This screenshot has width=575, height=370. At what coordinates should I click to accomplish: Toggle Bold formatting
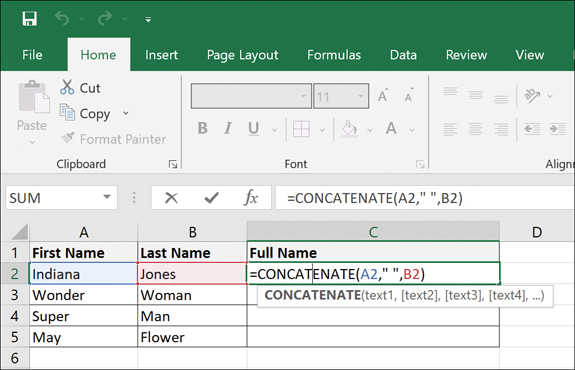(x=202, y=129)
